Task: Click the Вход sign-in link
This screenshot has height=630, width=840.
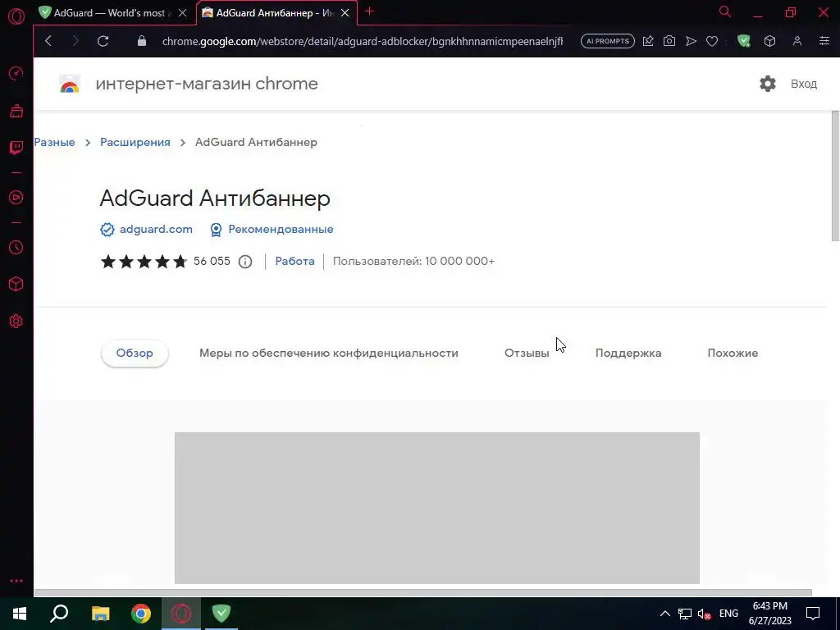Action: pos(804,84)
